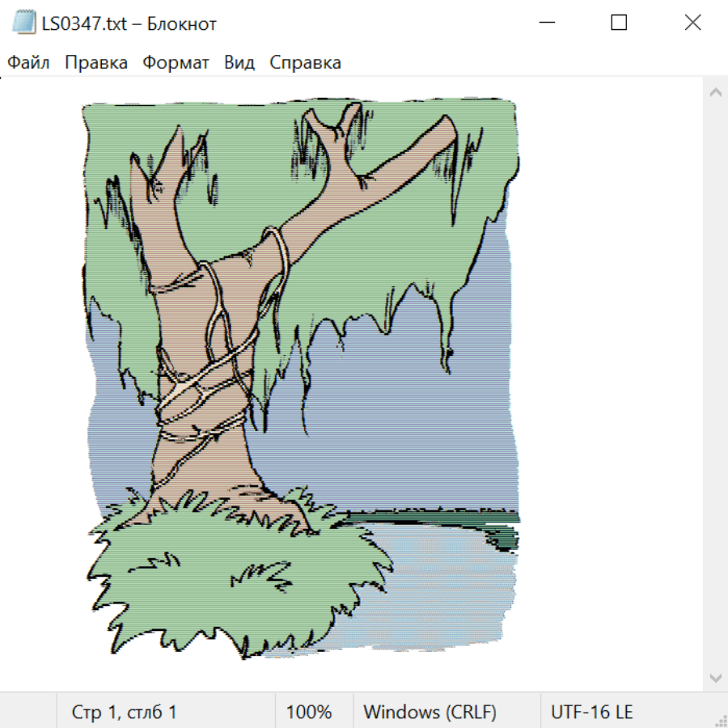728x728 pixels.
Task: Click the 'Стр 1, стлб 1' status field
Action: [x=125, y=712]
